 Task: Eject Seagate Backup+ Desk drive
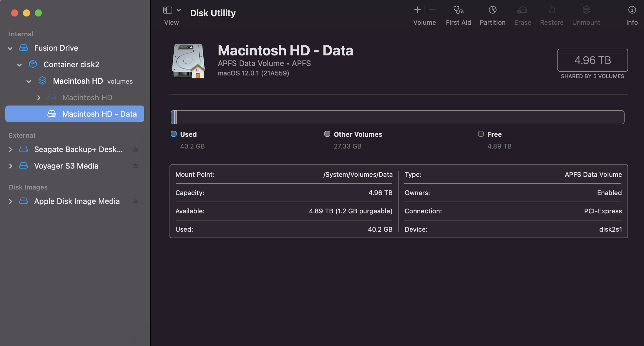(x=135, y=149)
